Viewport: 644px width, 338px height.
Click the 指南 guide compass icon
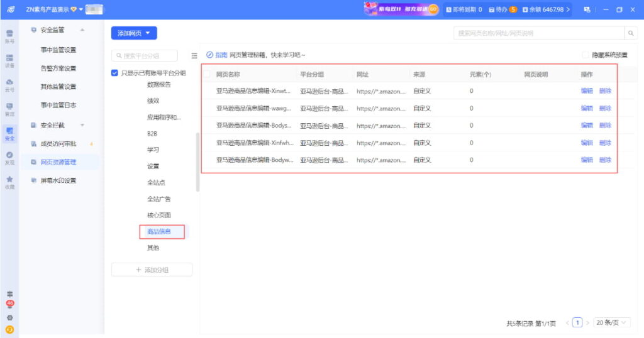209,55
